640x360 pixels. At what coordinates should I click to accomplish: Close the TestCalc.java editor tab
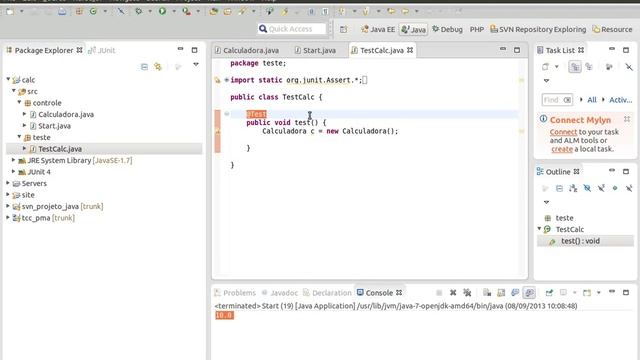click(410, 50)
